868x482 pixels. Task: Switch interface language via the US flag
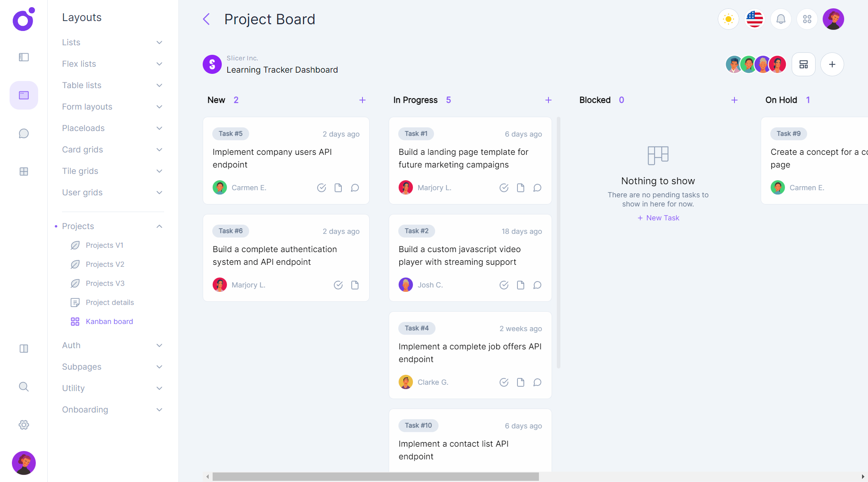[754, 19]
